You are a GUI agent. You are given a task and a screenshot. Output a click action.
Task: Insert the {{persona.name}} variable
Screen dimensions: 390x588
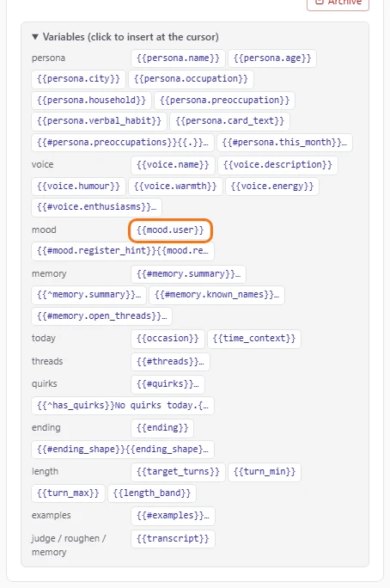(178, 58)
